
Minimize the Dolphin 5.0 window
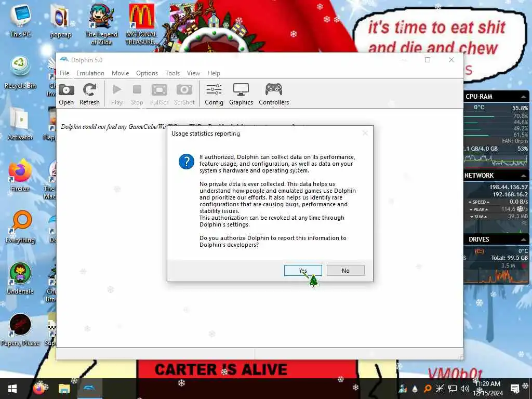(x=404, y=60)
